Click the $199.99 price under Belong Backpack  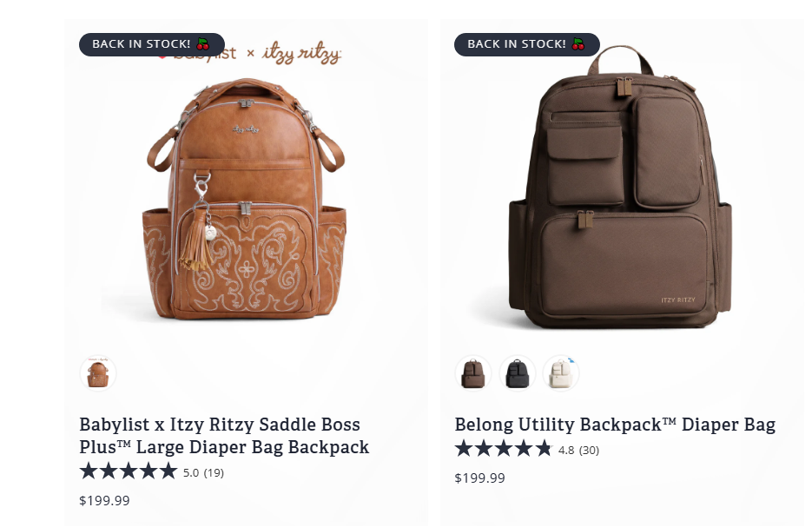pos(479,478)
